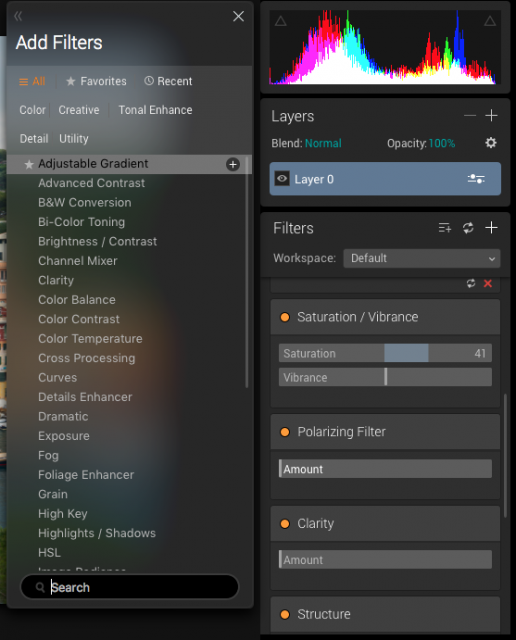Click the Search filters field
The height and width of the screenshot is (640, 516).
[129, 587]
